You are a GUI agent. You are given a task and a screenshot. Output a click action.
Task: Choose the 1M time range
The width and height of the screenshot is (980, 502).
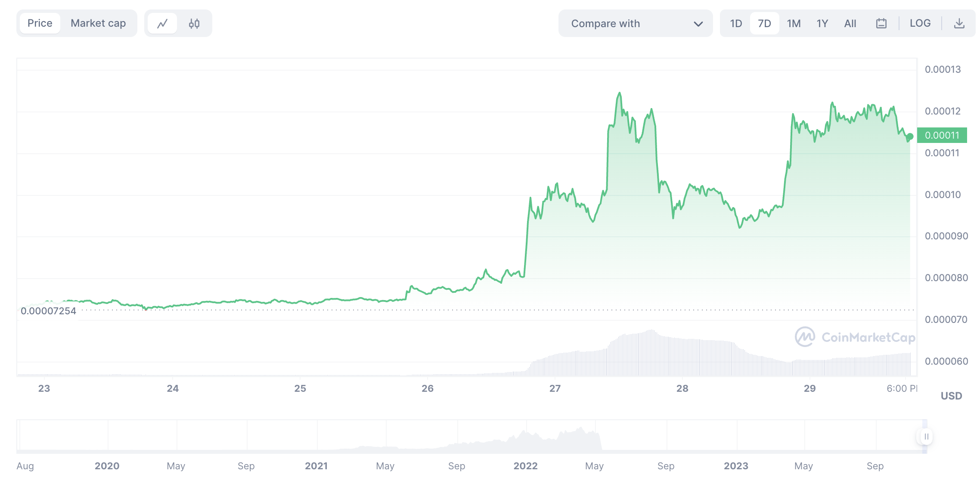pos(794,24)
